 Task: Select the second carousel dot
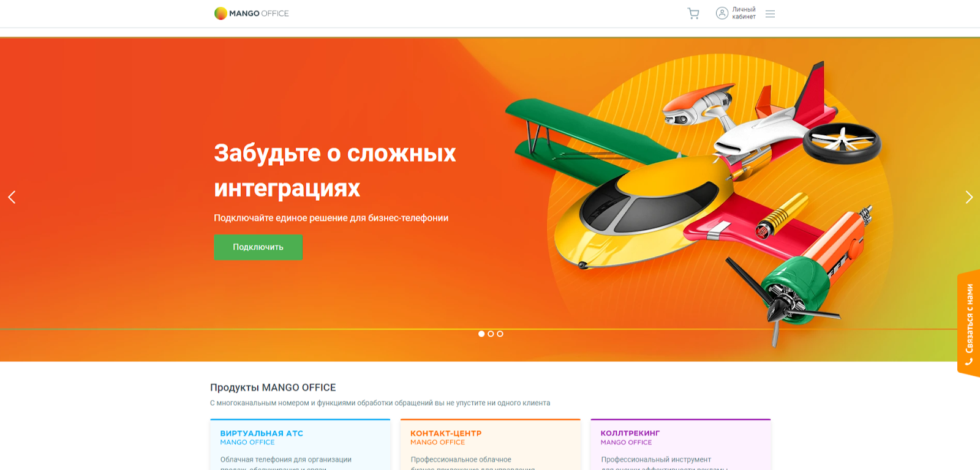491,334
